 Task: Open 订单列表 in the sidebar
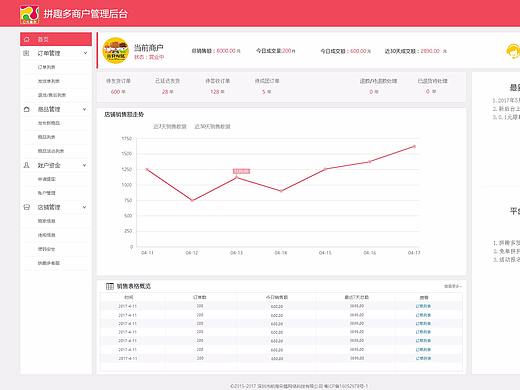pos(46,67)
